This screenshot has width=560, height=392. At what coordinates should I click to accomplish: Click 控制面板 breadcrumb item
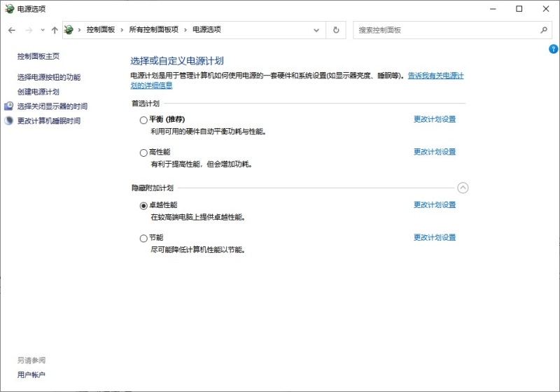coord(101,29)
